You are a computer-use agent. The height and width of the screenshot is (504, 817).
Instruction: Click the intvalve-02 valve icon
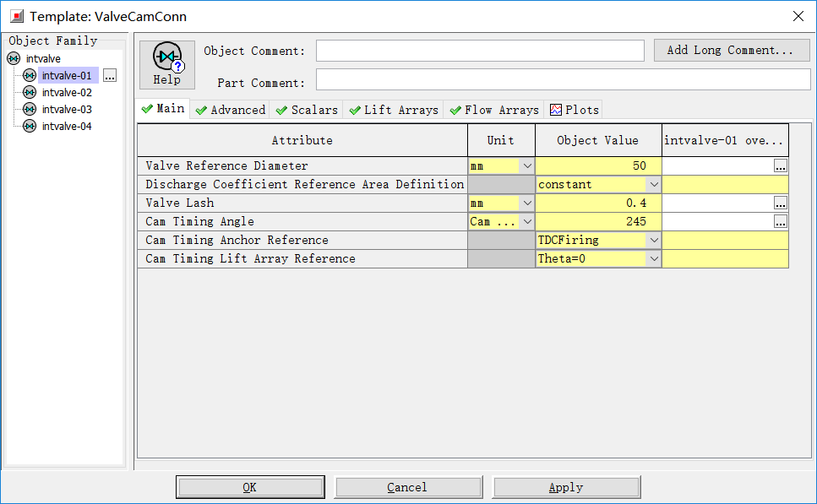30,93
